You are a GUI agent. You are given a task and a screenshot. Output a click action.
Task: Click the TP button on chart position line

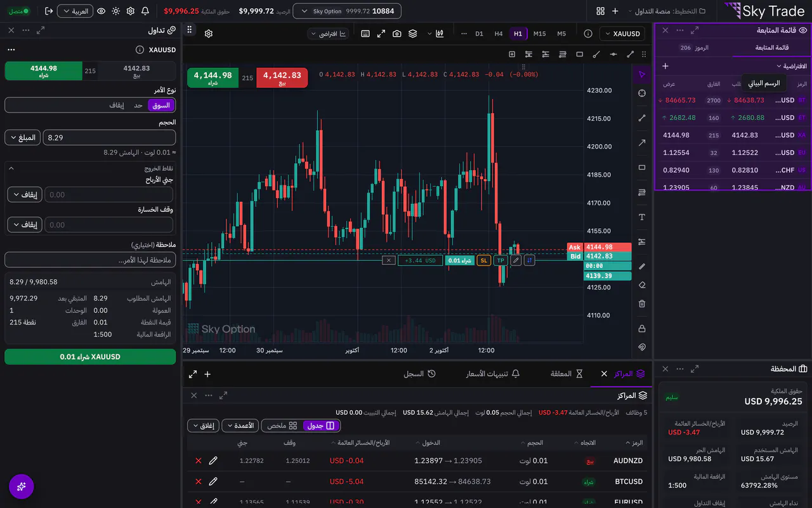pos(500,260)
